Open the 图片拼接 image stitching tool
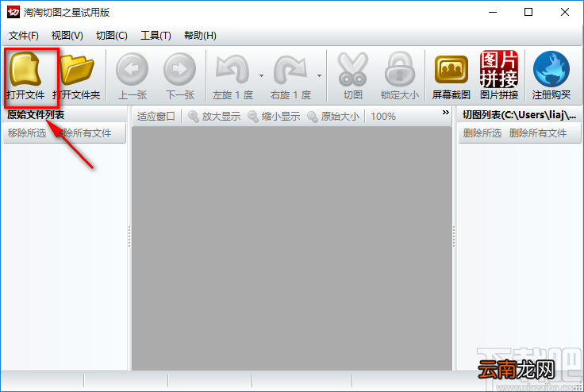This screenshot has width=584, height=392. pos(499,75)
